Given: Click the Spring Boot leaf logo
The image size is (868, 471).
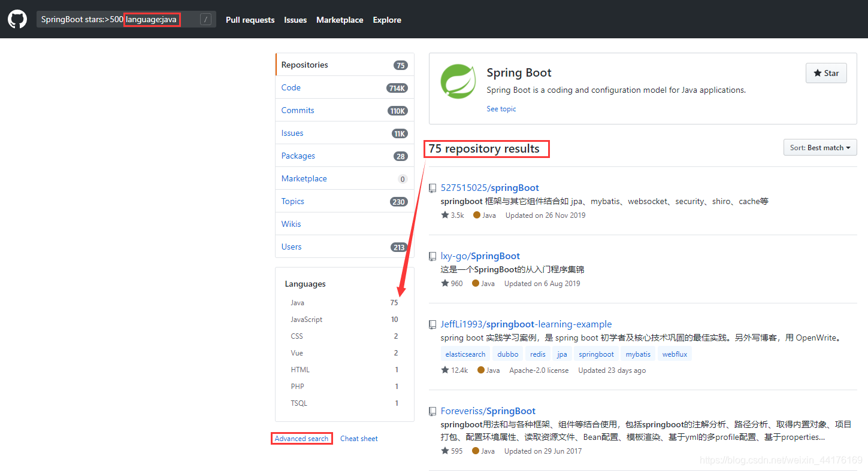Looking at the screenshot, I should (x=458, y=81).
